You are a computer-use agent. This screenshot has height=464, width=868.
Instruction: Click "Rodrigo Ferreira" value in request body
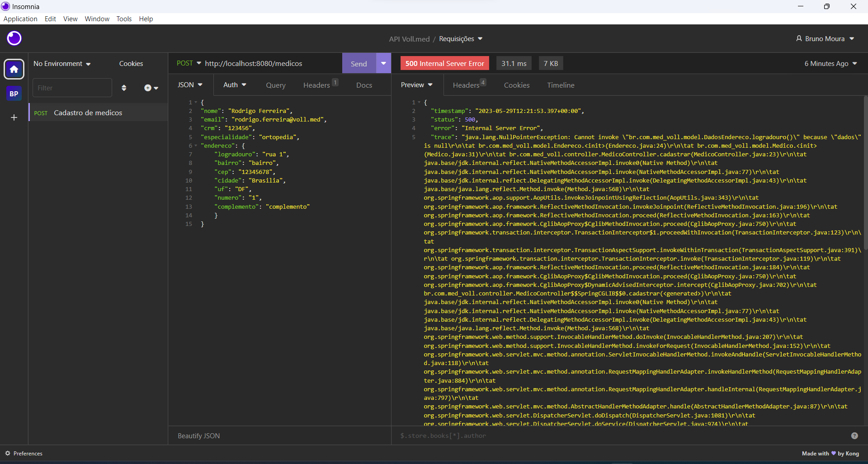(x=260, y=111)
